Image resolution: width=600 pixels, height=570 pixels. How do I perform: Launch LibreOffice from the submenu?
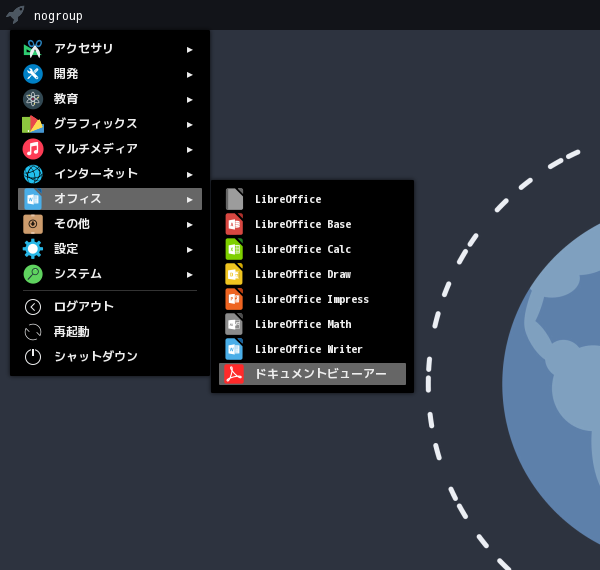[x=312, y=199]
